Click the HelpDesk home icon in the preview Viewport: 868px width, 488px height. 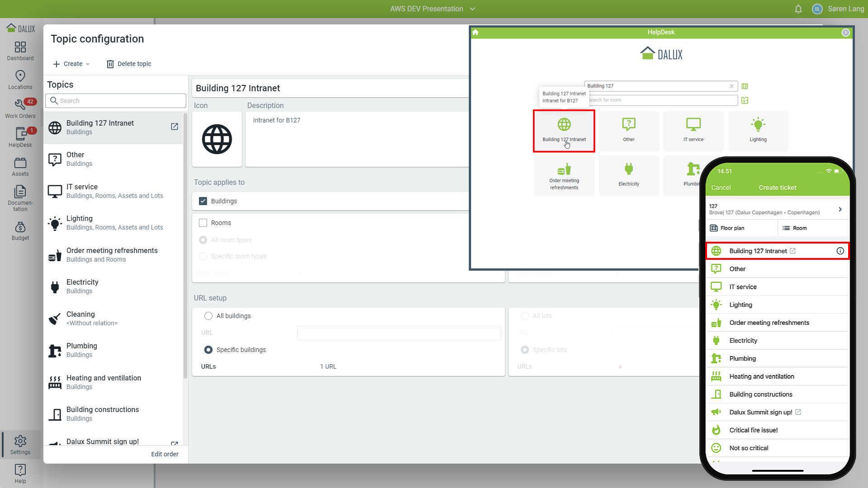click(x=476, y=32)
